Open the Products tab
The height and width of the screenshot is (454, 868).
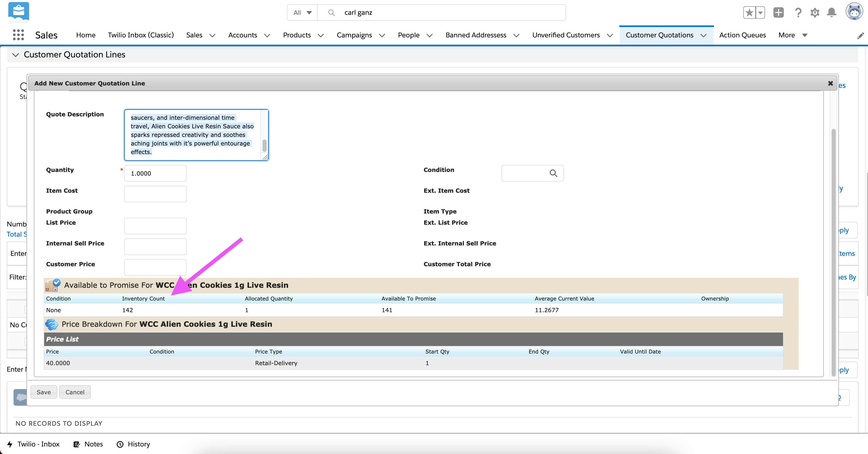tap(297, 35)
